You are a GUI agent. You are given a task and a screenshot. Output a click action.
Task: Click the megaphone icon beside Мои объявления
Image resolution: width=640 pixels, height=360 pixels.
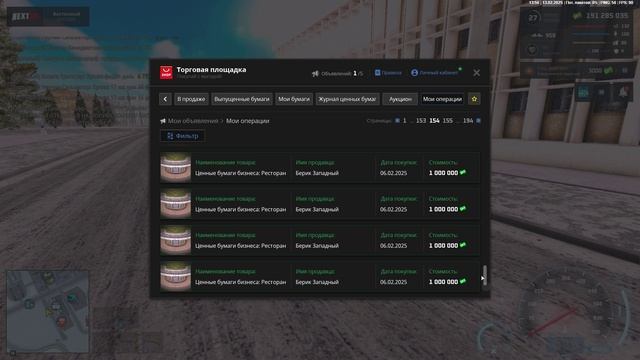point(163,121)
